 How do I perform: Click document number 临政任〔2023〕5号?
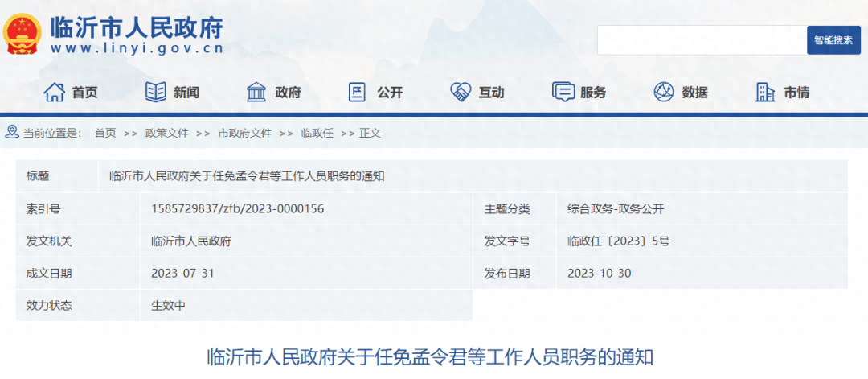619,241
